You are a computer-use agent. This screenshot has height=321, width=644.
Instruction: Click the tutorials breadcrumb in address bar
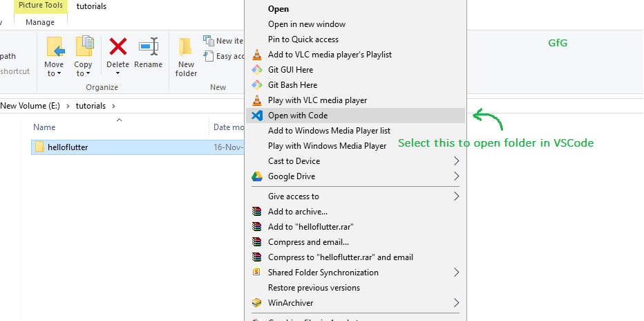coord(91,106)
